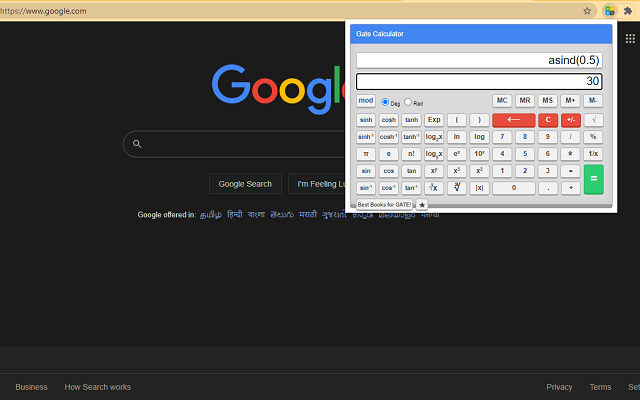
Task: Click the square root √ button
Action: (x=593, y=120)
